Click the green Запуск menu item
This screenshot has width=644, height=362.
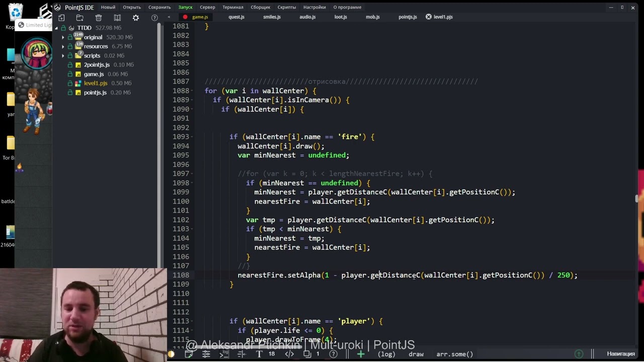point(185,7)
